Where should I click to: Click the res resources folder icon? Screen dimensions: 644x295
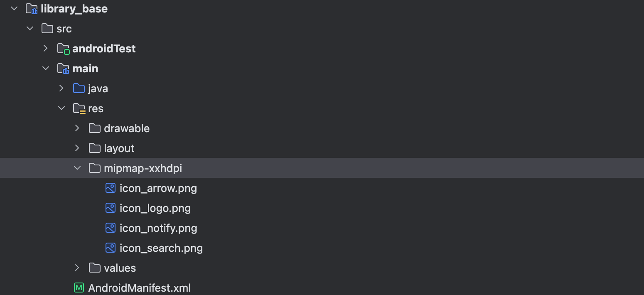coord(79,108)
